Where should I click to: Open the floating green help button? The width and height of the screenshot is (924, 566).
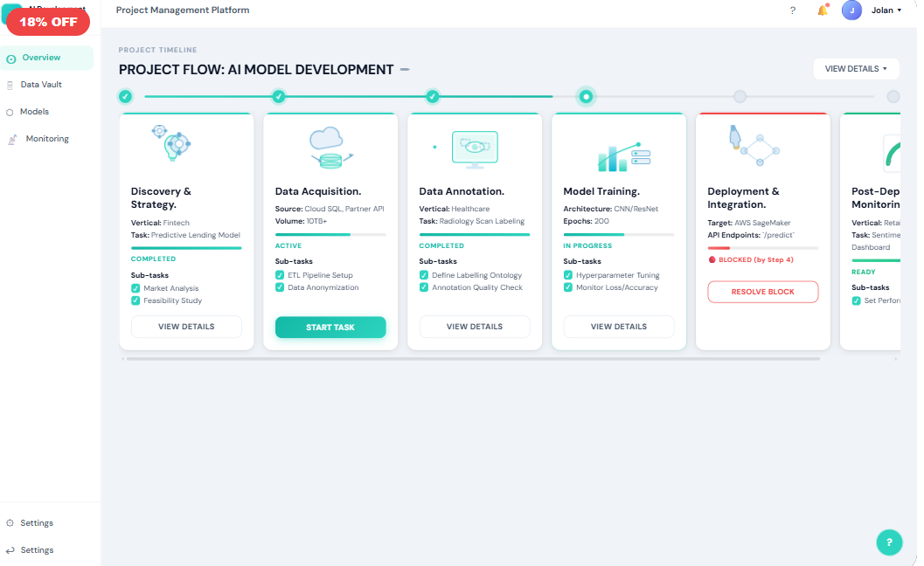pos(889,542)
